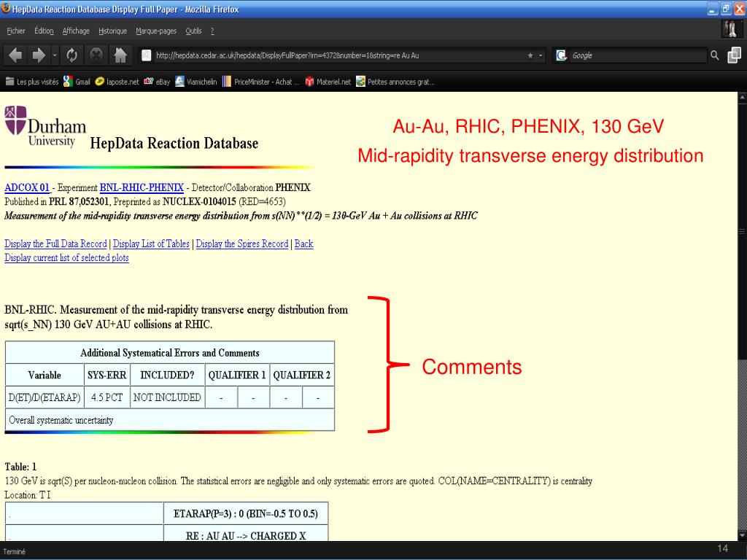The image size is (747, 560).
Task: Open the search engine selector dropdown
Action: pos(562,55)
